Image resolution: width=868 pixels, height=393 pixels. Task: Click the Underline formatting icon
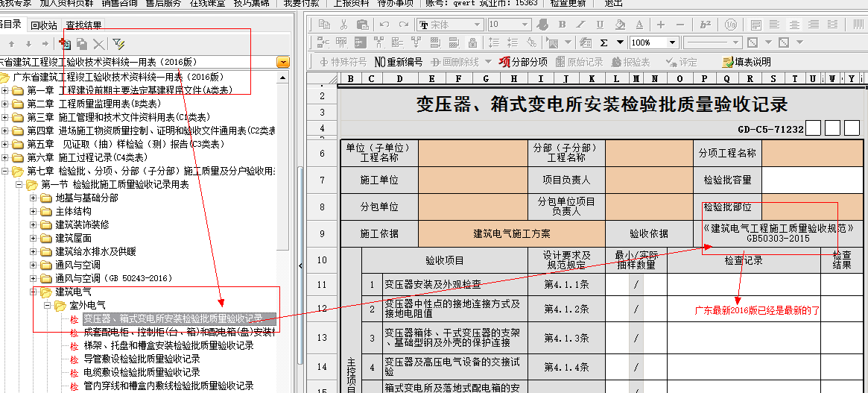[598, 25]
